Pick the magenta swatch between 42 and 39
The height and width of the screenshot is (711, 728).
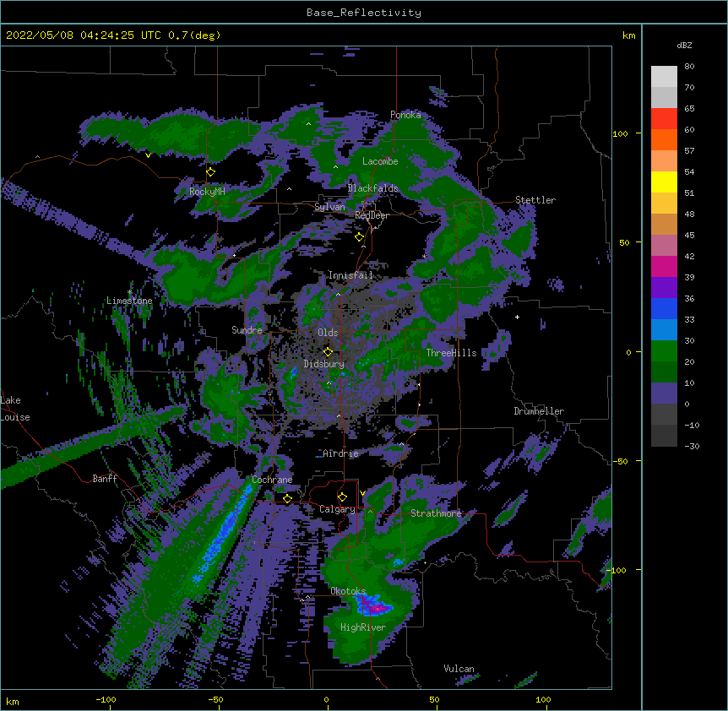[x=664, y=266]
